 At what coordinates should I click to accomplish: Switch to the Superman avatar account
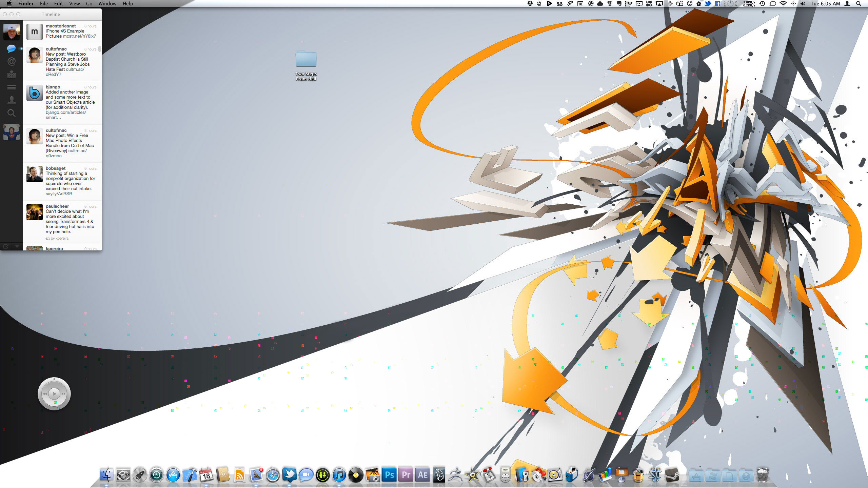point(11,133)
